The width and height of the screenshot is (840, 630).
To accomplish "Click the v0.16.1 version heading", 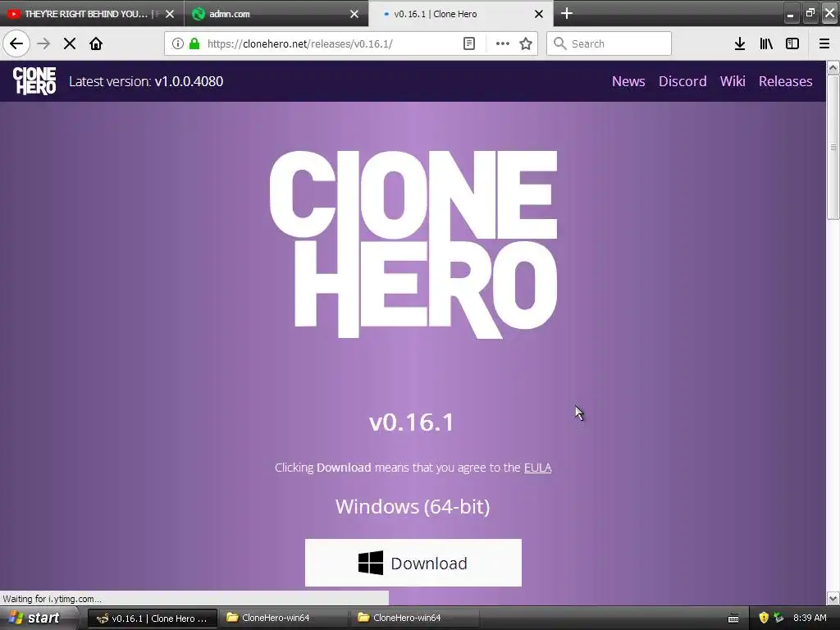I will tap(412, 422).
